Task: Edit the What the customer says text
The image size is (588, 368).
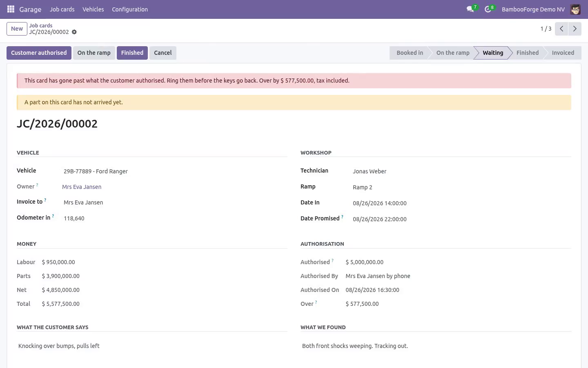Action: (152, 346)
